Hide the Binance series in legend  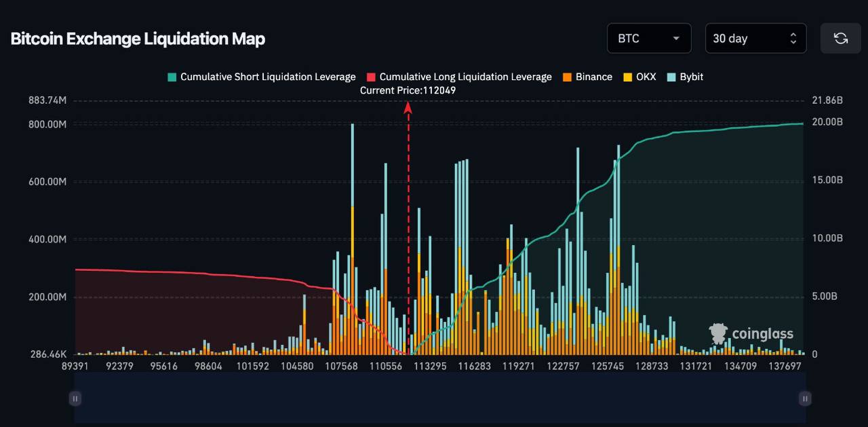593,77
